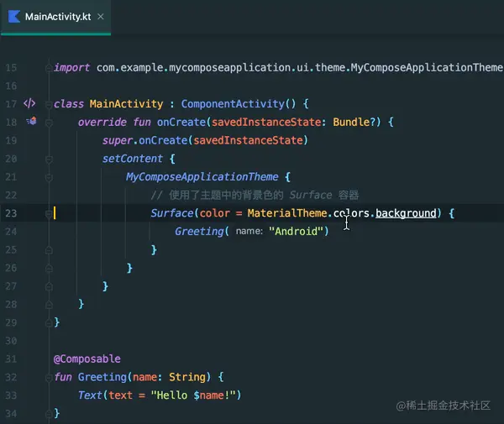
Task: Click line number 23 in the gutter
Action: [11, 213]
